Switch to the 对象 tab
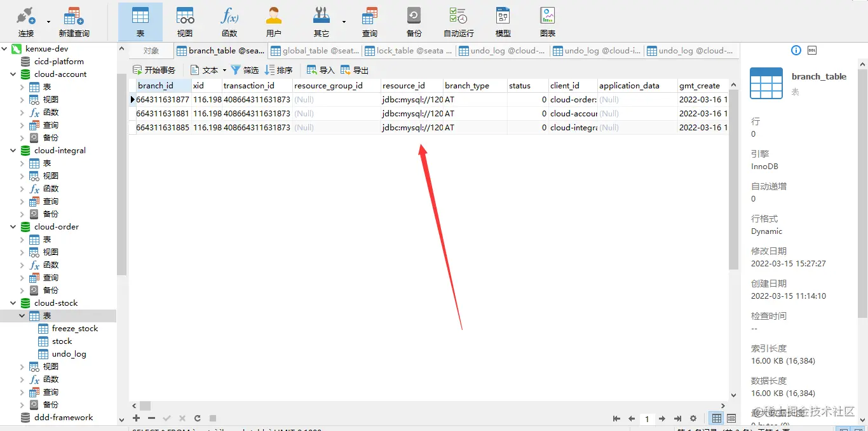Image resolution: width=868 pixels, height=431 pixels. pos(151,51)
